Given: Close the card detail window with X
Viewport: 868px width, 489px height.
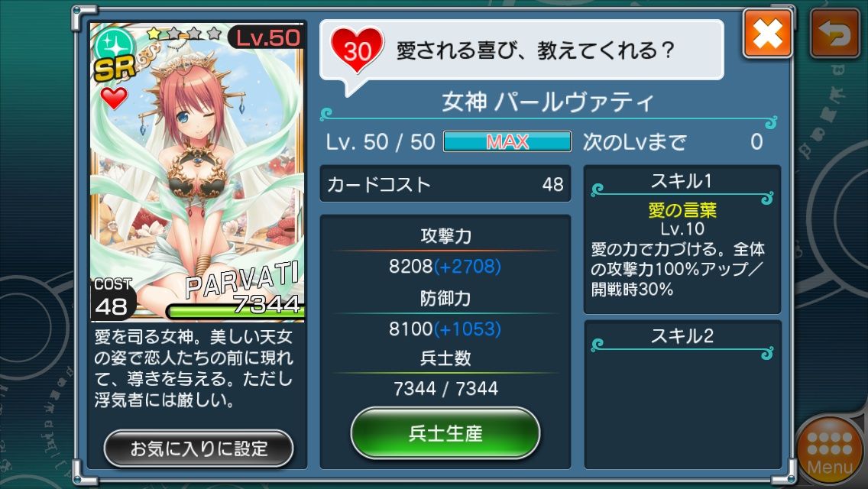Looking at the screenshot, I should coord(767,34).
